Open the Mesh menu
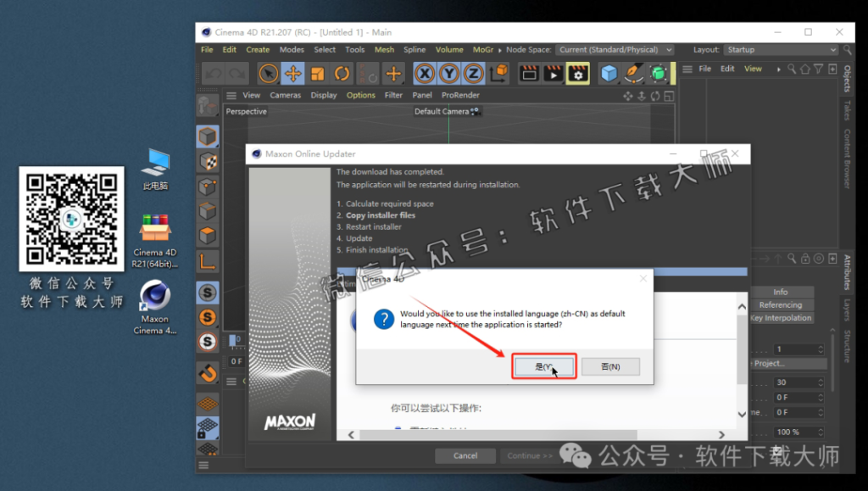This screenshot has width=868, height=491. (384, 50)
